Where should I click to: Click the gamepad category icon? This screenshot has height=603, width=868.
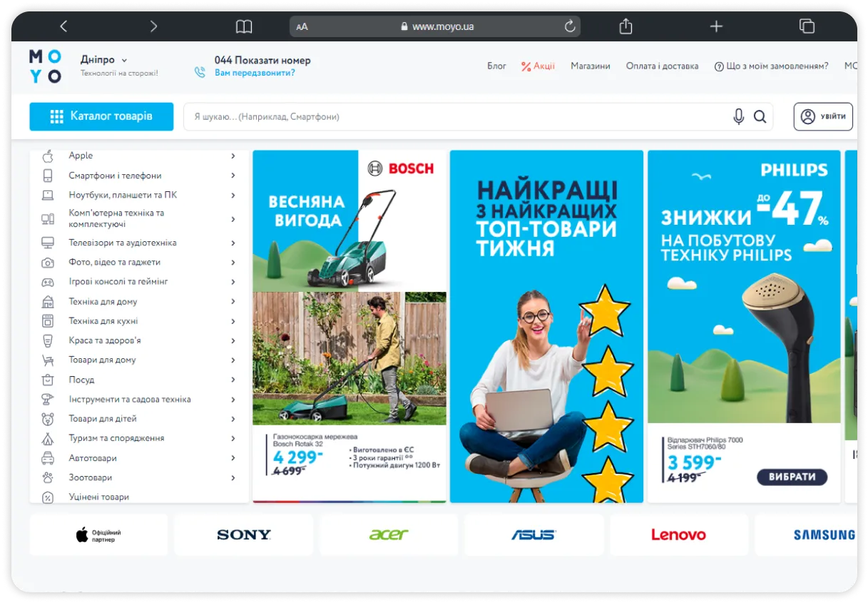48,282
